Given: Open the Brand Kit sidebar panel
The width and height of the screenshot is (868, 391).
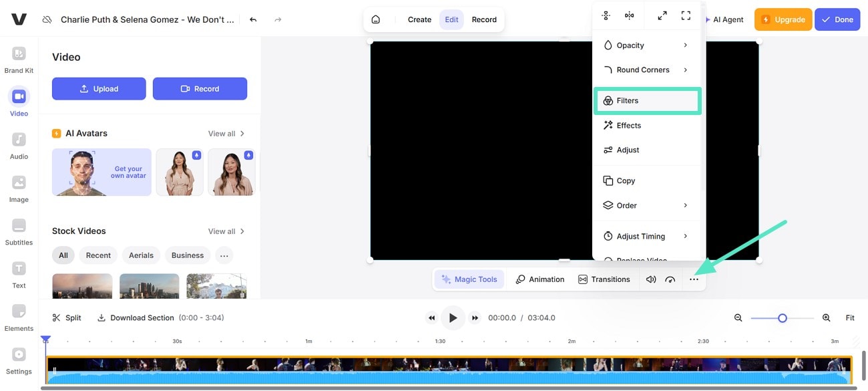Looking at the screenshot, I should 19,59.
